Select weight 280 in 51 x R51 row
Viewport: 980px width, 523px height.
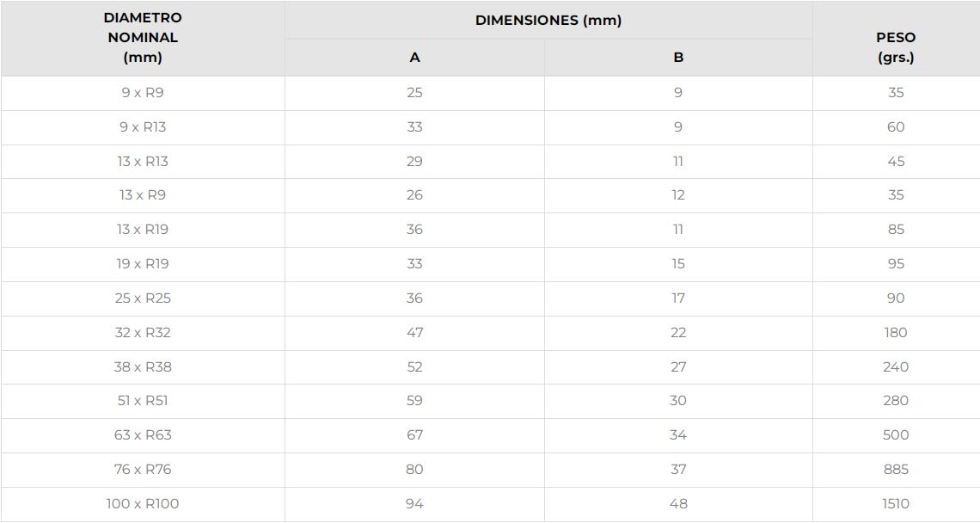tap(896, 401)
